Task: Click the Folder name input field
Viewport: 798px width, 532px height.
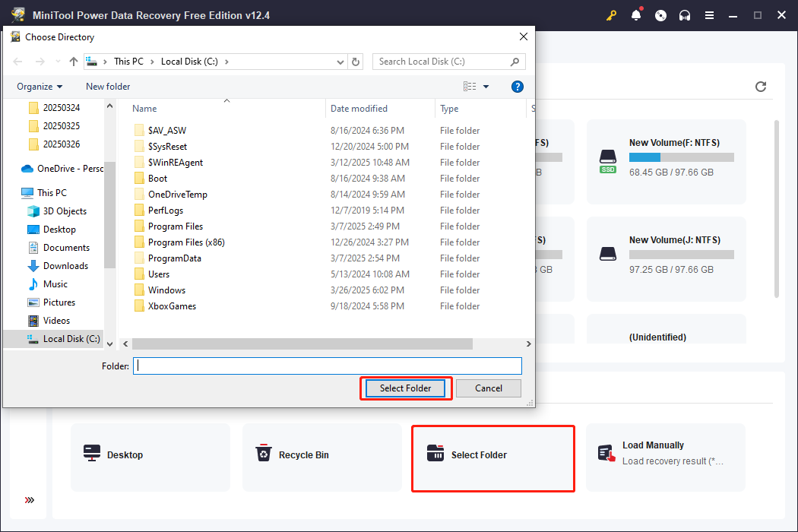Action: pyautogui.click(x=328, y=366)
